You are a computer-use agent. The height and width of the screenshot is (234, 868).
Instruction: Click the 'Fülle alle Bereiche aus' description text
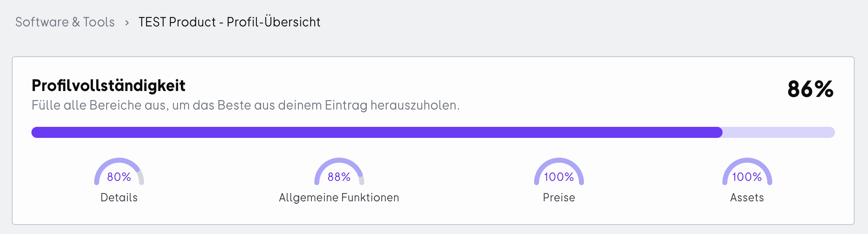click(246, 106)
